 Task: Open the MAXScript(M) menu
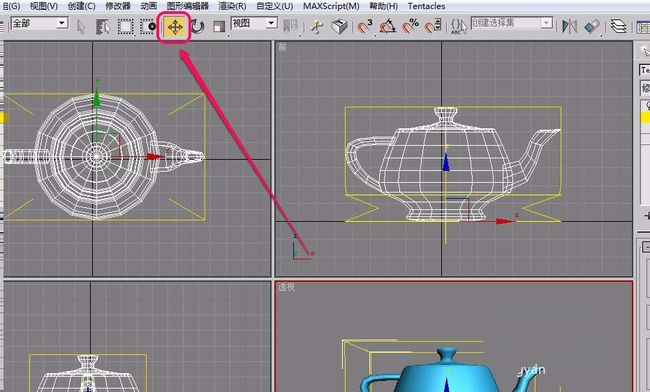tap(331, 6)
